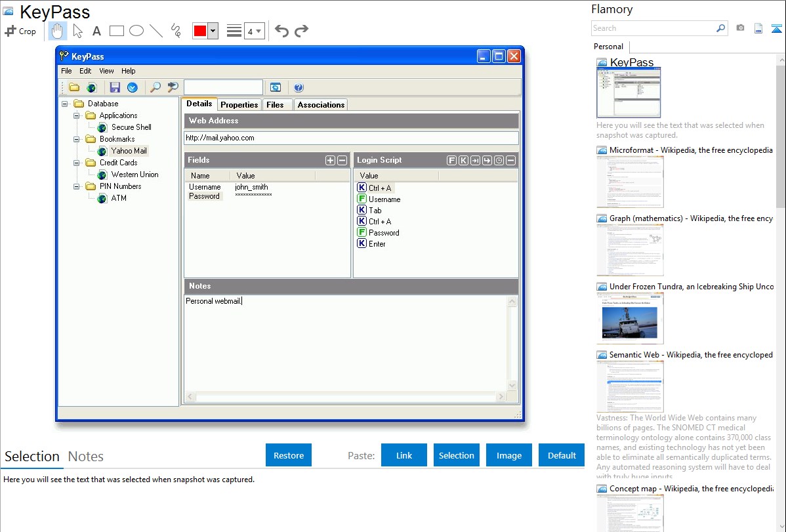Focus the Flamory Search field
This screenshot has width=786, height=532.
pos(653,28)
